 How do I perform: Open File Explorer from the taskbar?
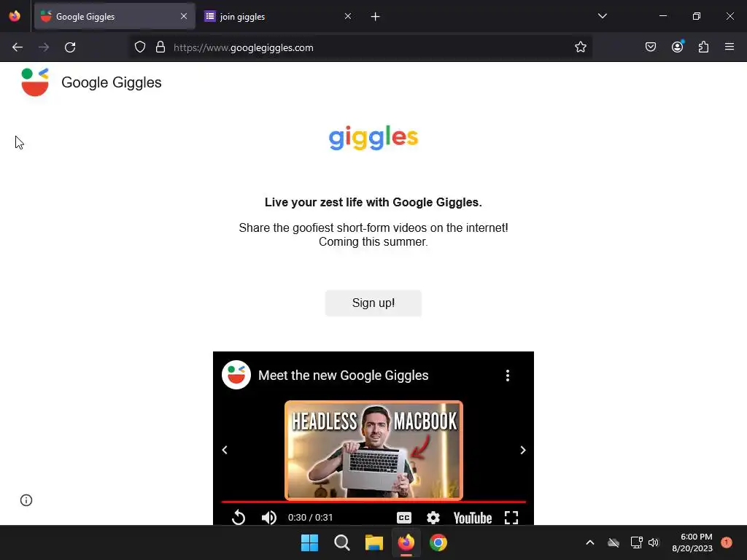pyautogui.click(x=374, y=542)
